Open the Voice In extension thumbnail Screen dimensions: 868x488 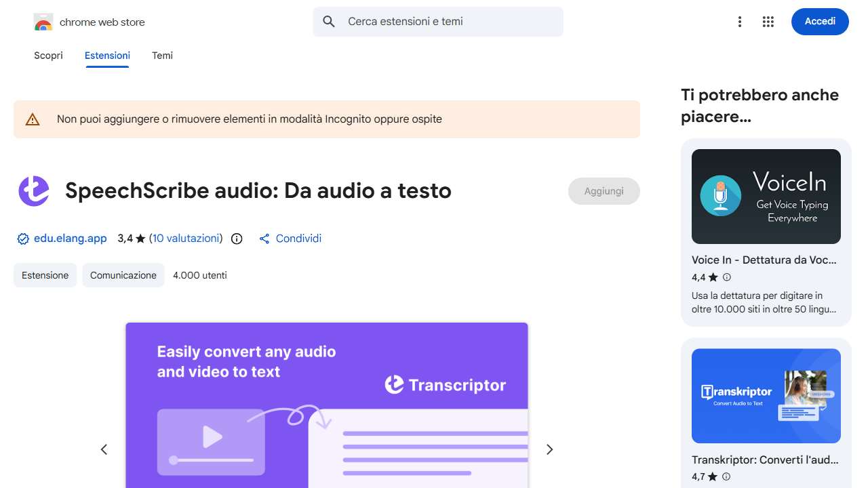(x=766, y=197)
